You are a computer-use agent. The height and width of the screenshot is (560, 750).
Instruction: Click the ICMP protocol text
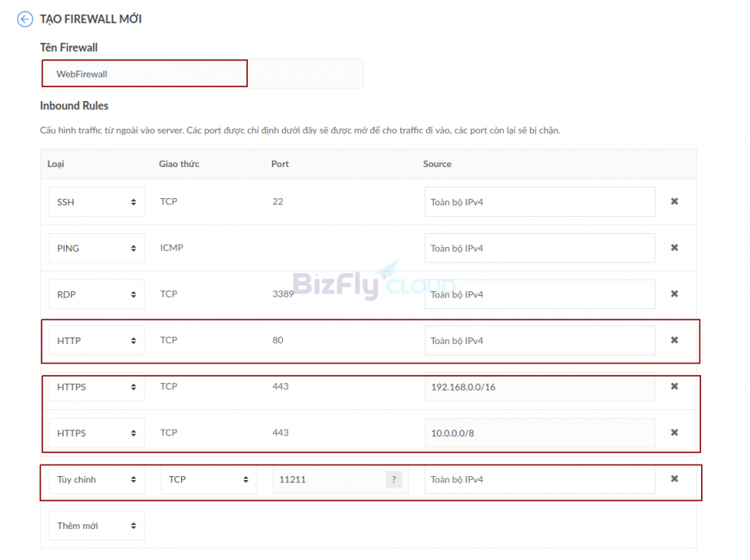[172, 248]
